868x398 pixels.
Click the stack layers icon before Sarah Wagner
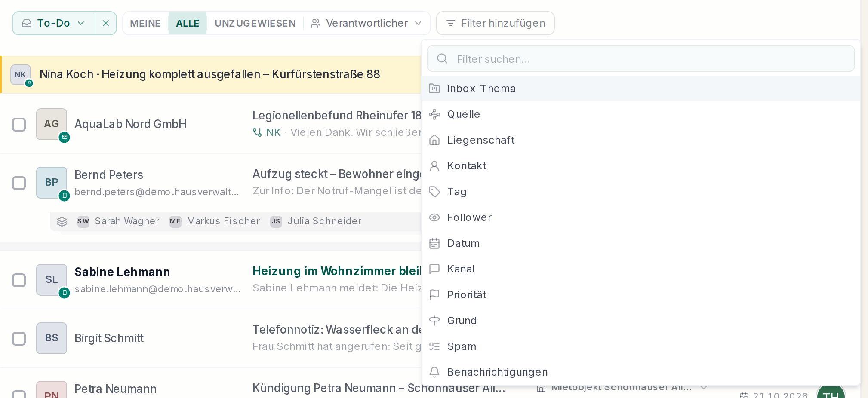click(x=62, y=221)
